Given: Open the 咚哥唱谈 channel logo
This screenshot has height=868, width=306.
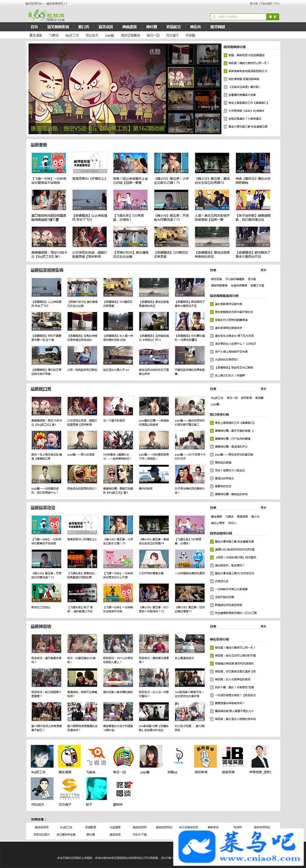Looking at the screenshot, I should click(x=124, y=788).
